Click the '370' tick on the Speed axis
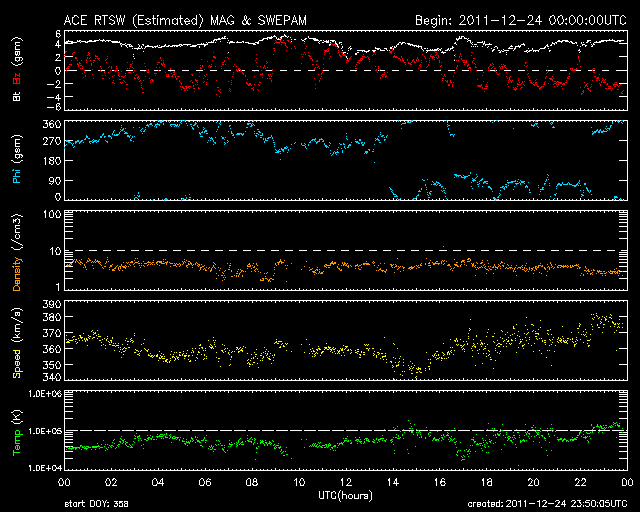The height and width of the screenshot is (512, 640). [52, 333]
